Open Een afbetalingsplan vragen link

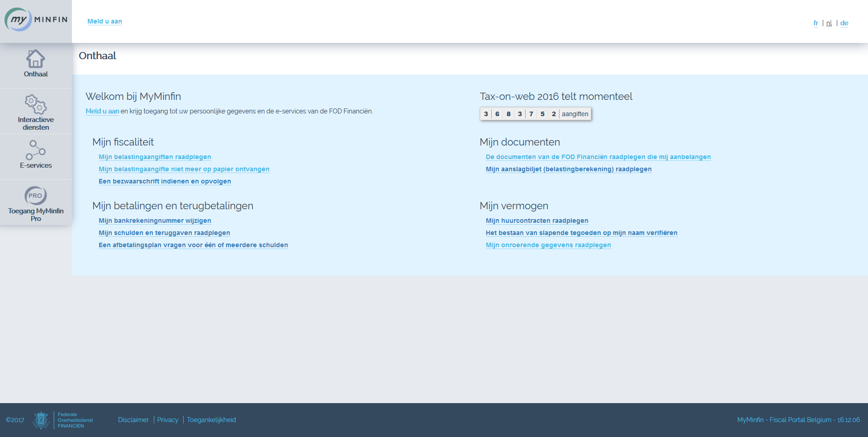pos(193,245)
